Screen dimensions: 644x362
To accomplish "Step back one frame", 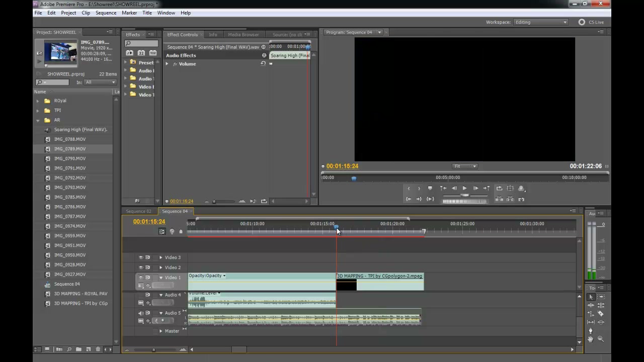I will (454, 188).
